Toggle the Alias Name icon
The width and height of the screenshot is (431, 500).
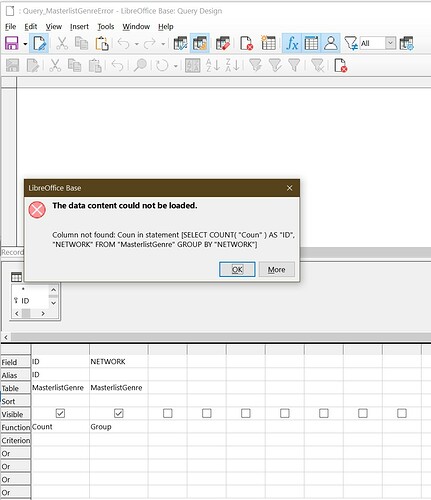click(x=331, y=43)
